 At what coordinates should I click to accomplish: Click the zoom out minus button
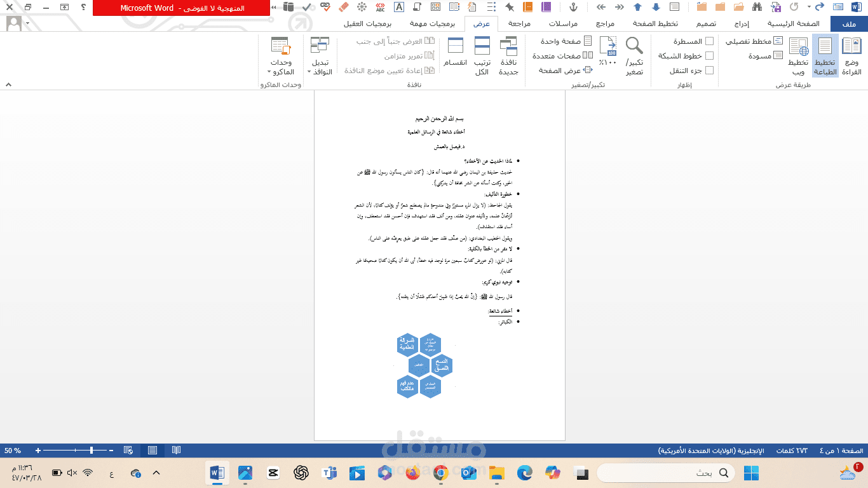point(111,450)
